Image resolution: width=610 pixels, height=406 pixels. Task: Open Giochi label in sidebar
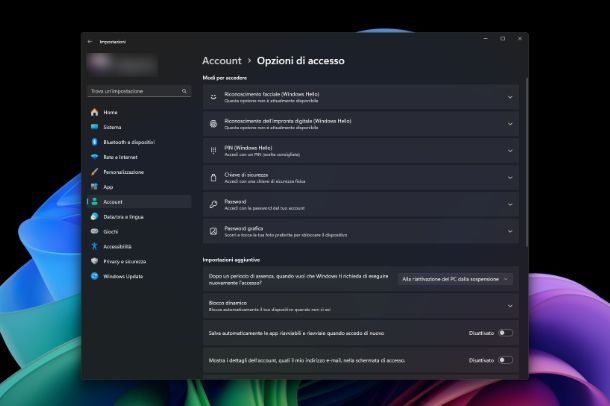click(x=110, y=232)
